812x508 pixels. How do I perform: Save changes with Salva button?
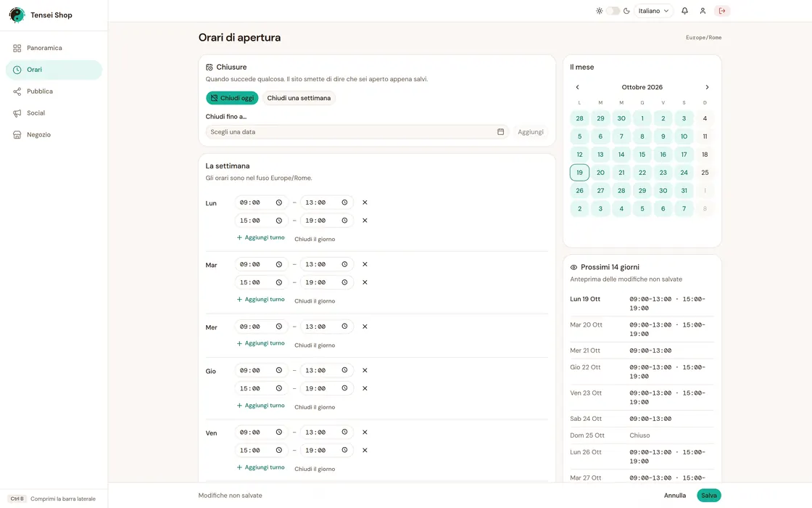pos(709,496)
